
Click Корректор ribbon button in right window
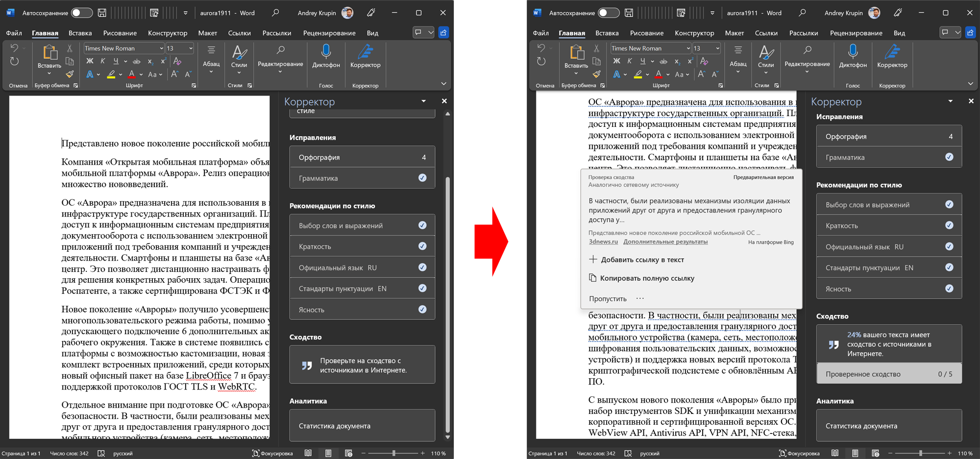892,56
